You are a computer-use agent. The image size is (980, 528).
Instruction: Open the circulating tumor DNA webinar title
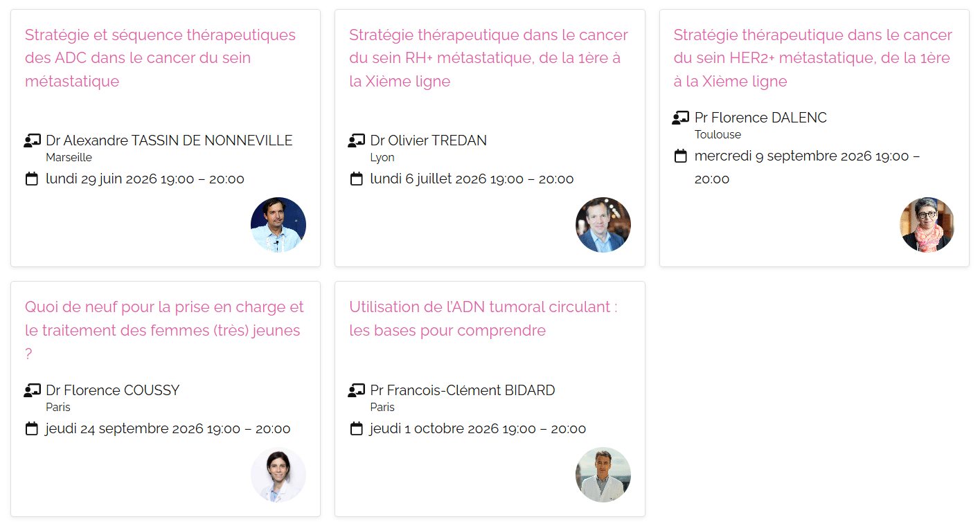pyautogui.click(x=483, y=318)
